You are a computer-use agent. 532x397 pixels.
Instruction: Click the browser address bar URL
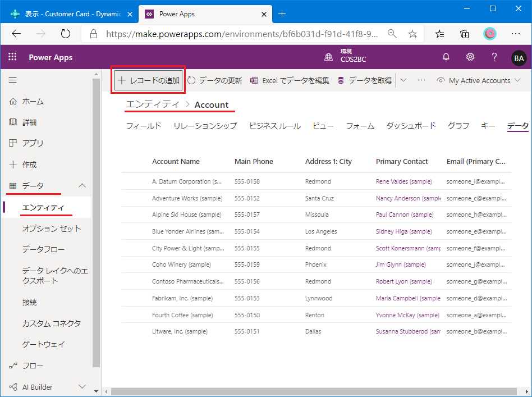tap(242, 34)
